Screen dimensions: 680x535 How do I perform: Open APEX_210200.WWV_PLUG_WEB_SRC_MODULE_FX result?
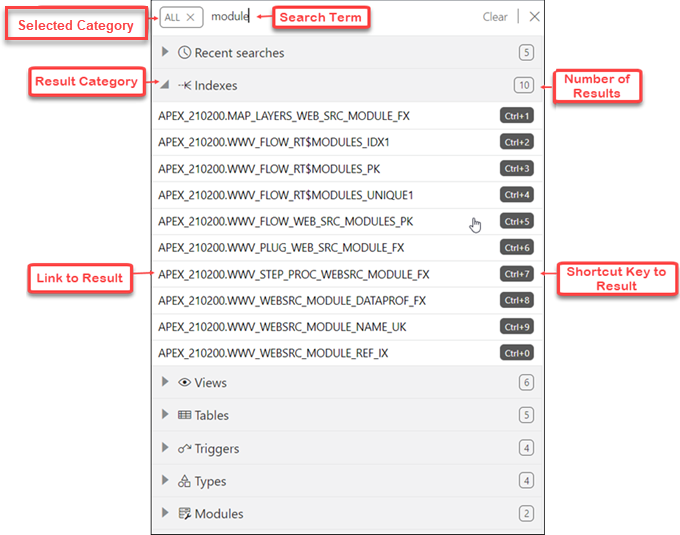[281, 248]
